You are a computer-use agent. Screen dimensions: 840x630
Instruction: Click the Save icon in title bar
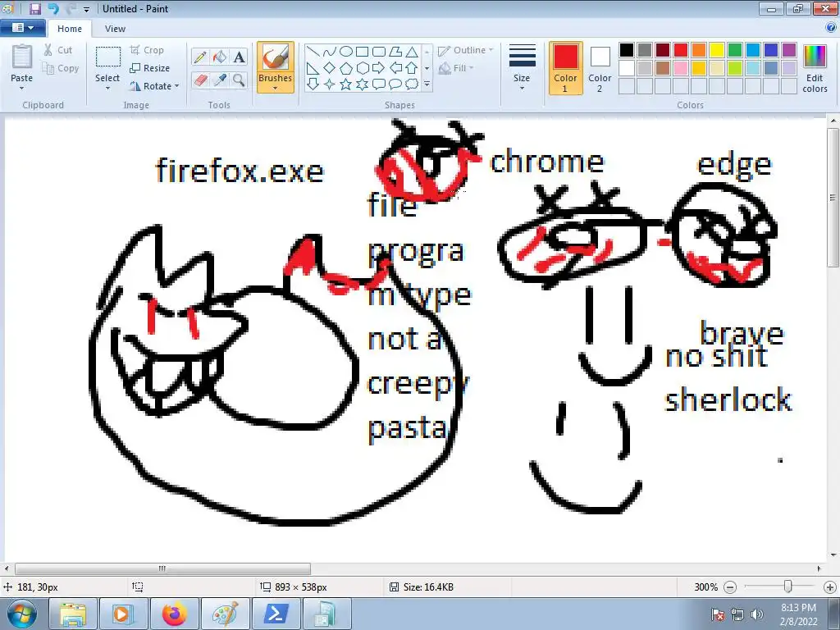pyautogui.click(x=34, y=8)
